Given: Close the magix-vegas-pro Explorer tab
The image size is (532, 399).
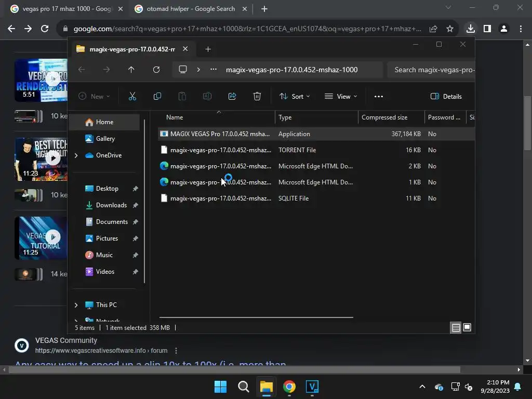Looking at the screenshot, I should (185, 49).
